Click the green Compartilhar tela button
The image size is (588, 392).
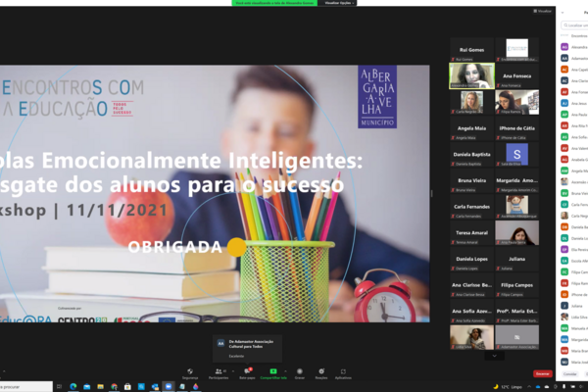pos(273,373)
